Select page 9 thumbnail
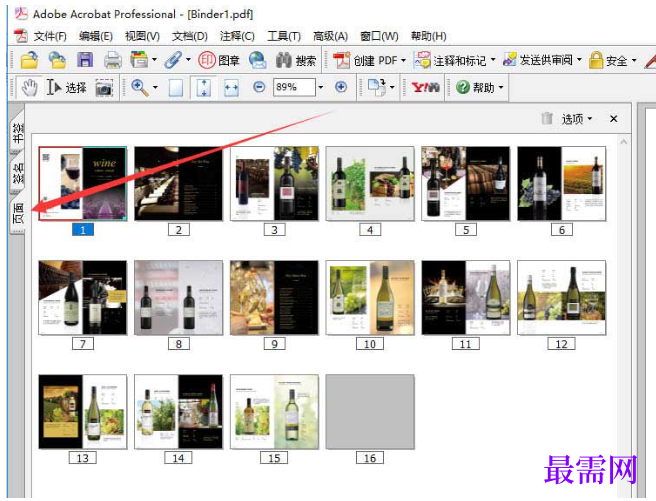 [274, 297]
